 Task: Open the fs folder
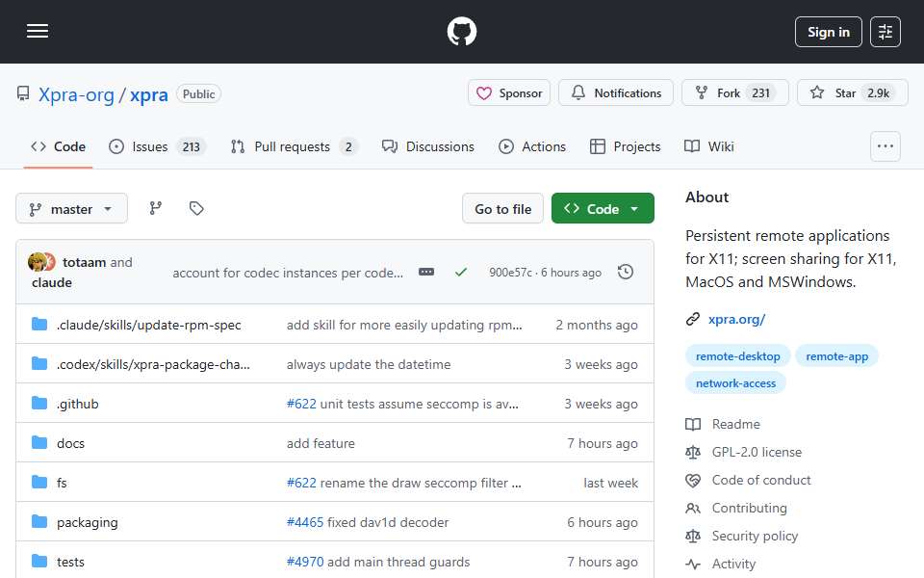pyautogui.click(x=62, y=483)
